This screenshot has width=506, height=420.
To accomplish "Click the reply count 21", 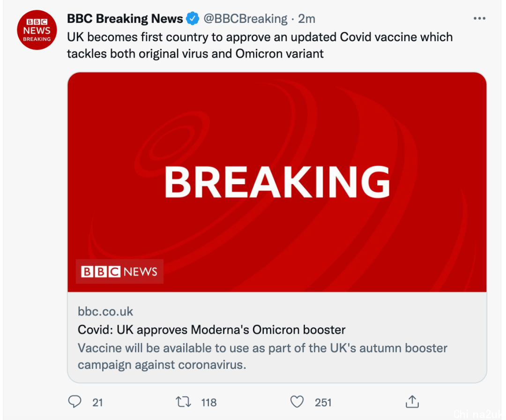I will point(97,402).
